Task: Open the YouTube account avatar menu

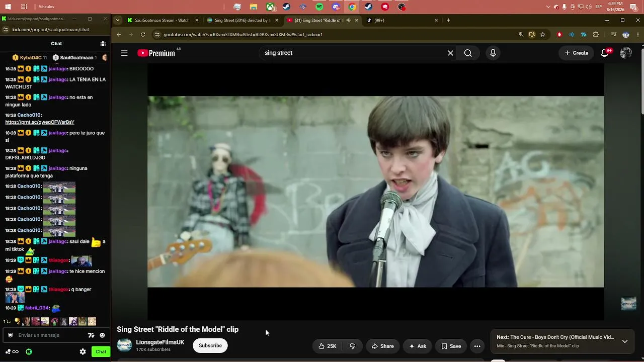Action: coord(626,53)
